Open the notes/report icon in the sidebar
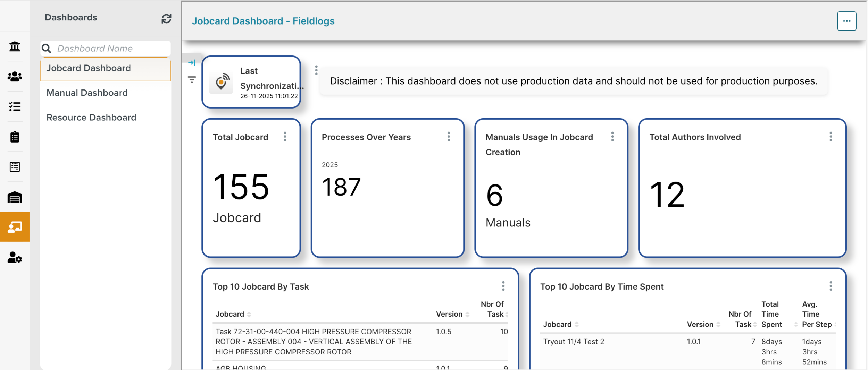Image resolution: width=868 pixels, height=370 pixels. pyautogui.click(x=15, y=167)
